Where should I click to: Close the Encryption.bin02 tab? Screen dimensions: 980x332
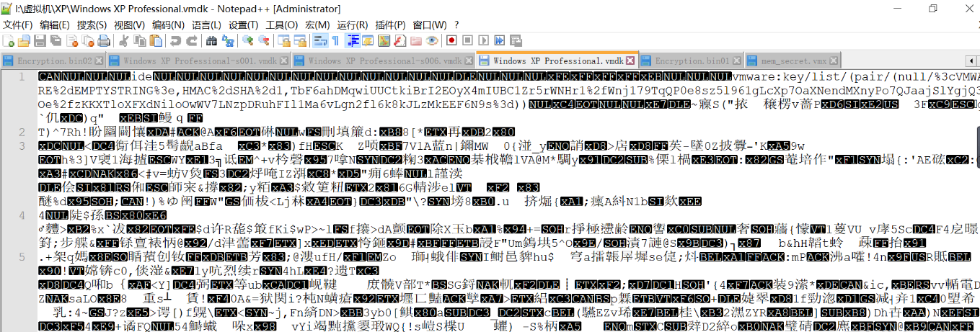[x=100, y=61]
